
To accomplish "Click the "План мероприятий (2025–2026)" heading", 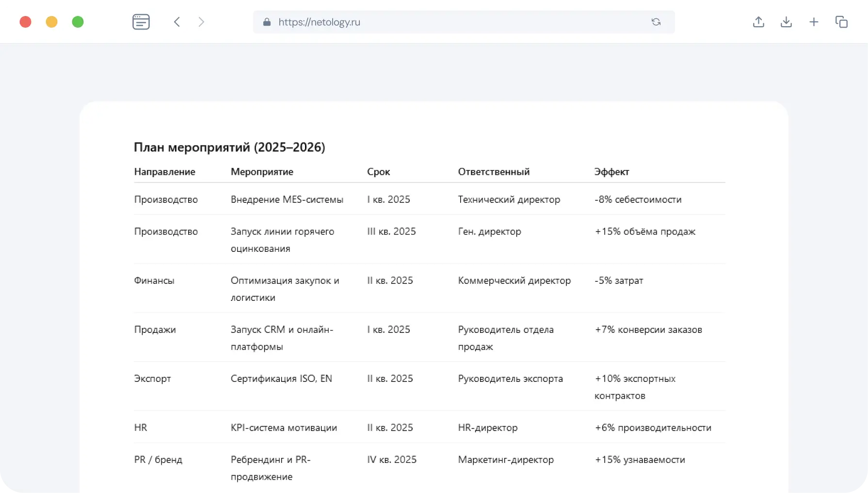I will pyautogui.click(x=229, y=147).
